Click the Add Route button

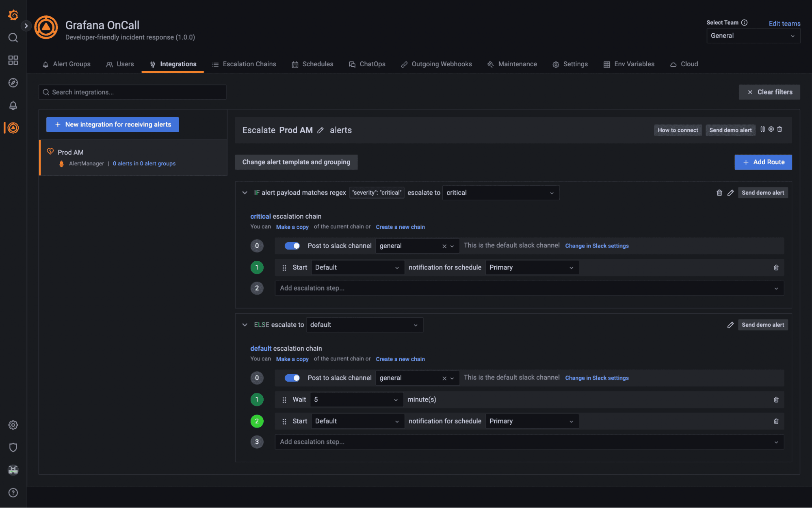[x=763, y=162]
